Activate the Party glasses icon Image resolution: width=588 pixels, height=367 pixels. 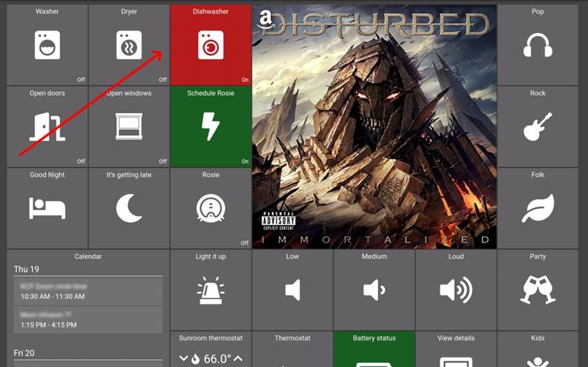537,290
